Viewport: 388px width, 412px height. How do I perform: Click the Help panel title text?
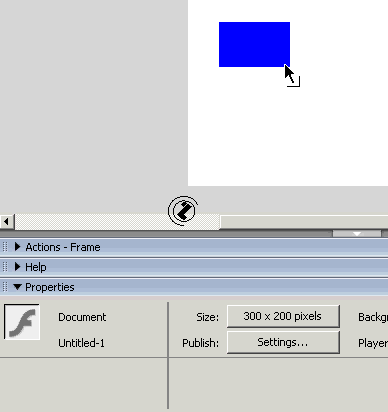tap(36, 267)
